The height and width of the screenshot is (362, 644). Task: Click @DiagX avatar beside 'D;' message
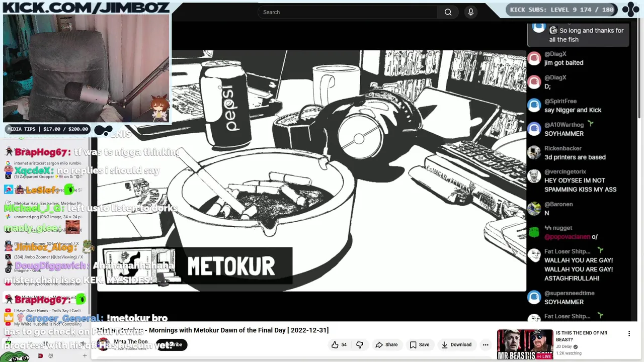(x=534, y=82)
